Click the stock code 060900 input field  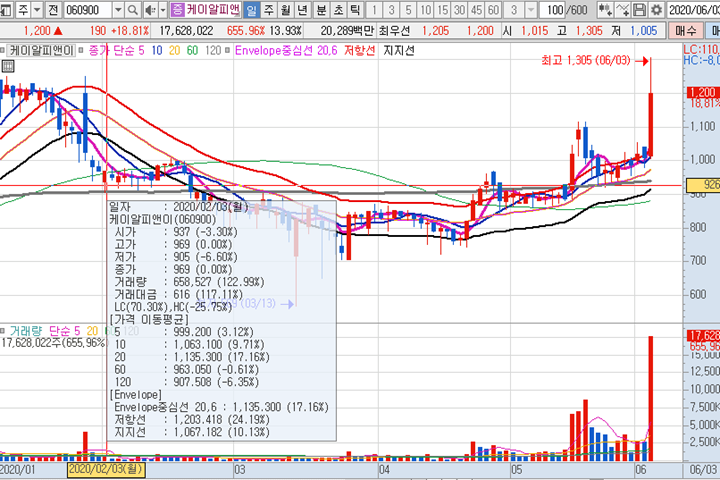click(88, 9)
